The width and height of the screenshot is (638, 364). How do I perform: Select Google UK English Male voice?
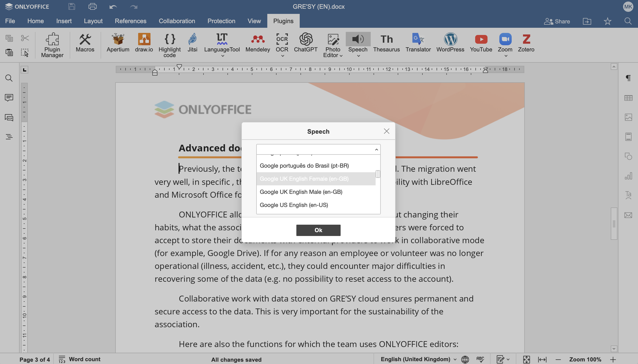coord(301,192)
